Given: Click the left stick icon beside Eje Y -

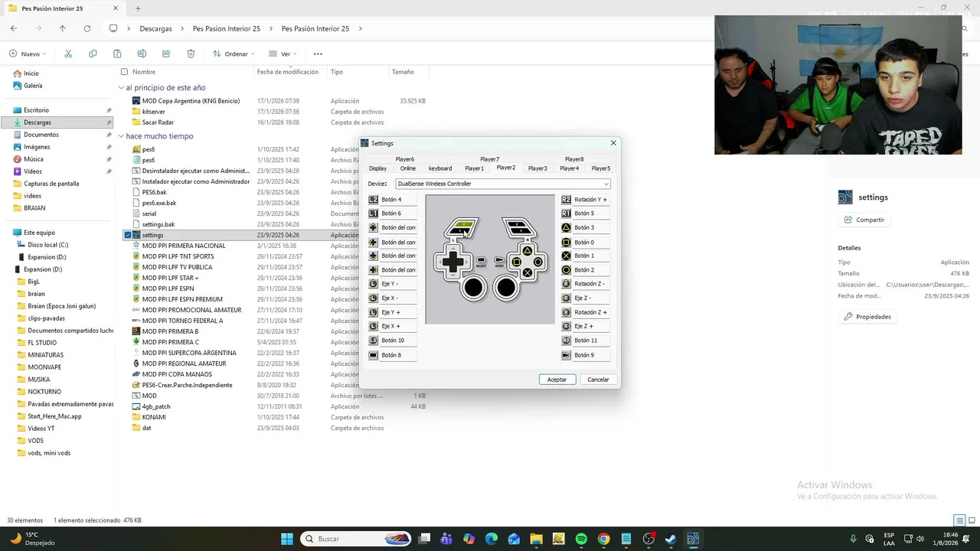Looking at the screenshot, I should tap(374, 284).
